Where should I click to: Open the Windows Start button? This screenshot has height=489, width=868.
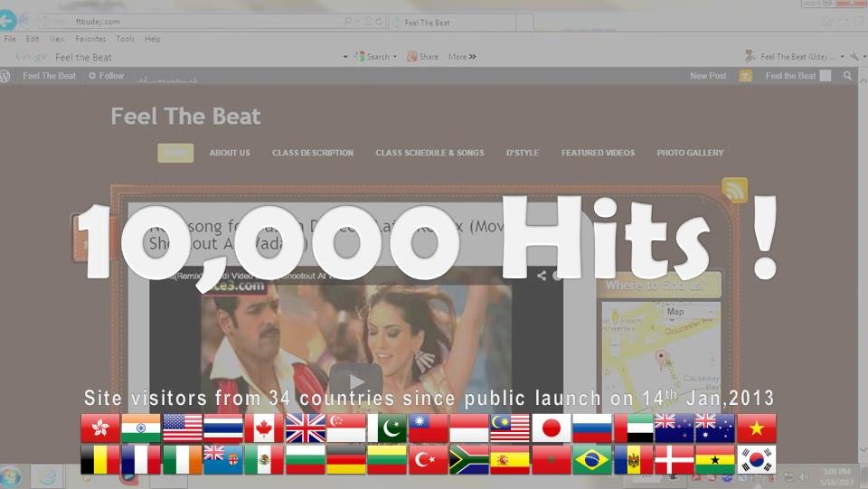pyautogui.click(x=11, y=476)
